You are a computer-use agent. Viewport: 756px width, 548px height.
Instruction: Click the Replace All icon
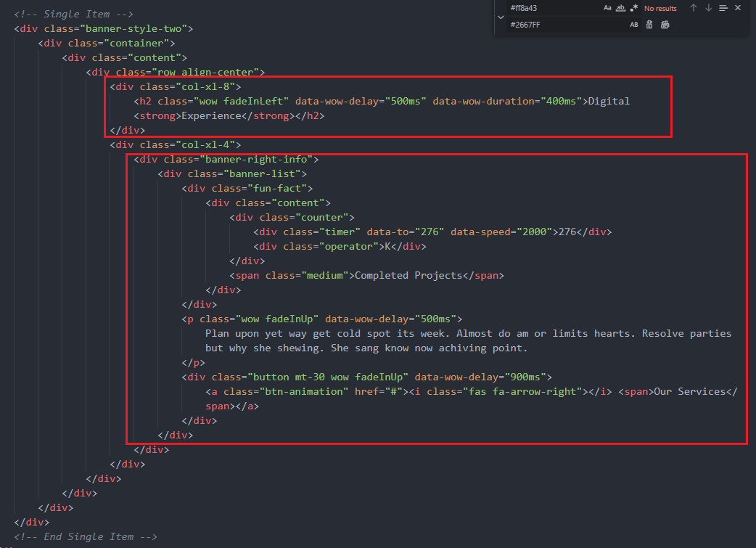point(665,25)
